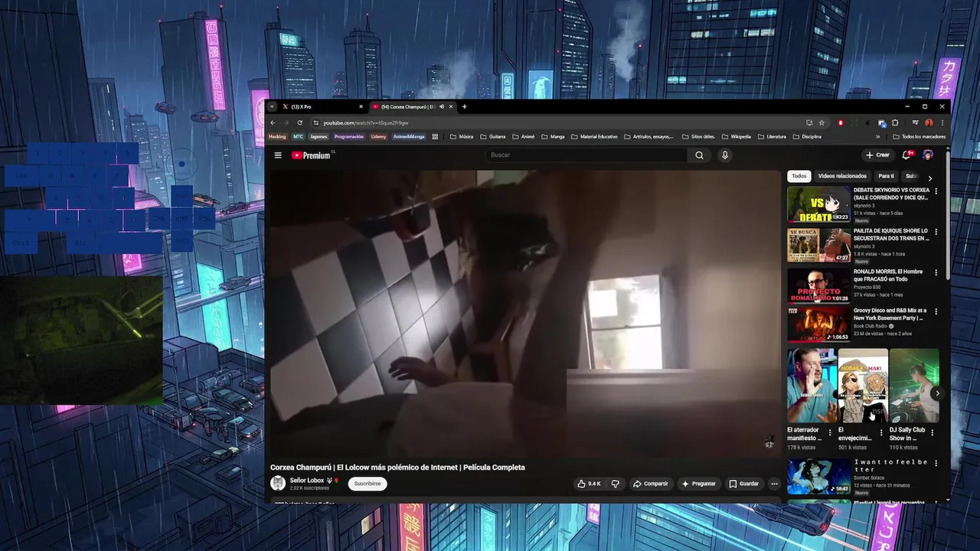Open Todos los marcadores folder
Image resolution: width=980 pixels, height=551 pixels.
919,137
